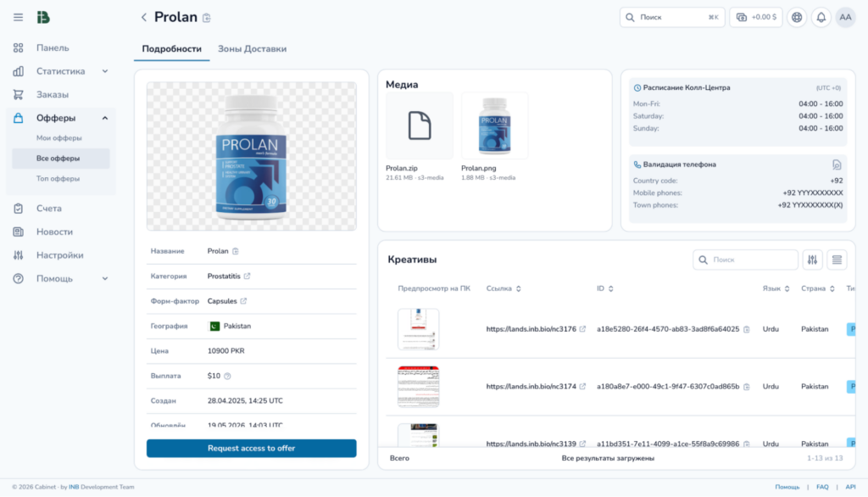Click the large Prolan bottle product image

pyautogui.click(x=251, y=156)
